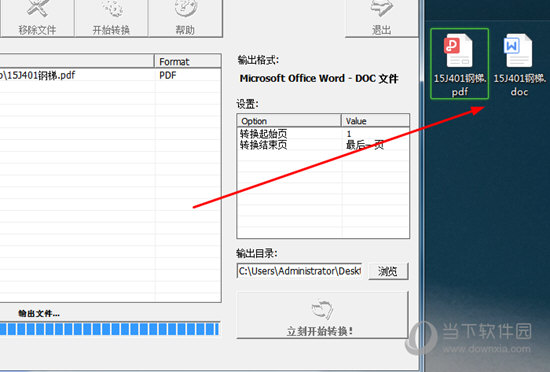Open the 帮助 help toolbar button
Image resolution: width=550 pixels, height=372 pixels.
tap(185, 18)
